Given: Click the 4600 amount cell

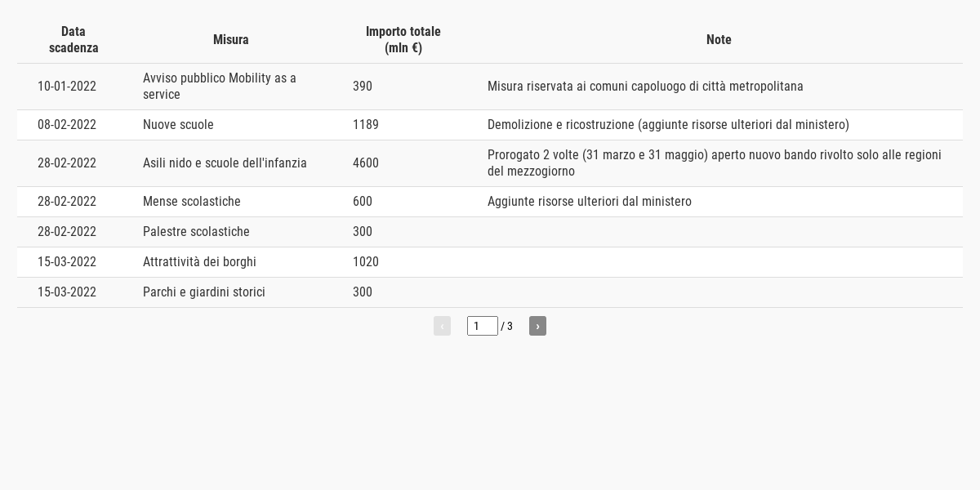Looking at the screenshot, I should tap(366, 163).
